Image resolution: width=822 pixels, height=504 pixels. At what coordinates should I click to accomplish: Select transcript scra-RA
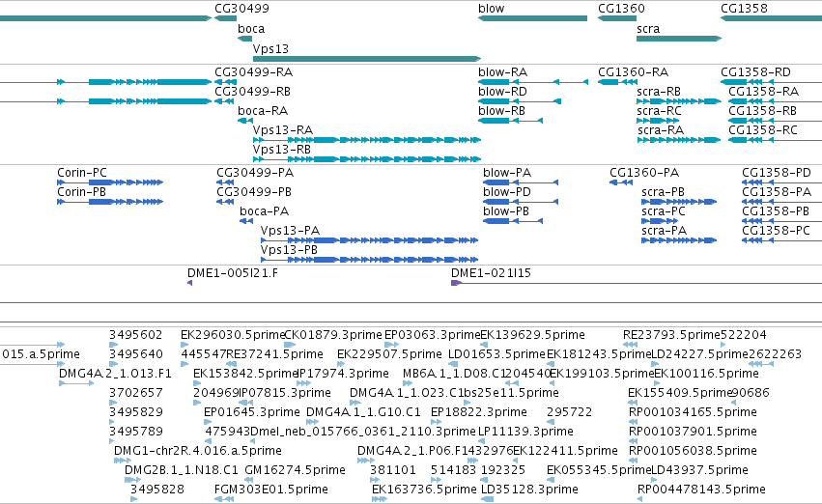pyautogui.click(x=679, y=140)
